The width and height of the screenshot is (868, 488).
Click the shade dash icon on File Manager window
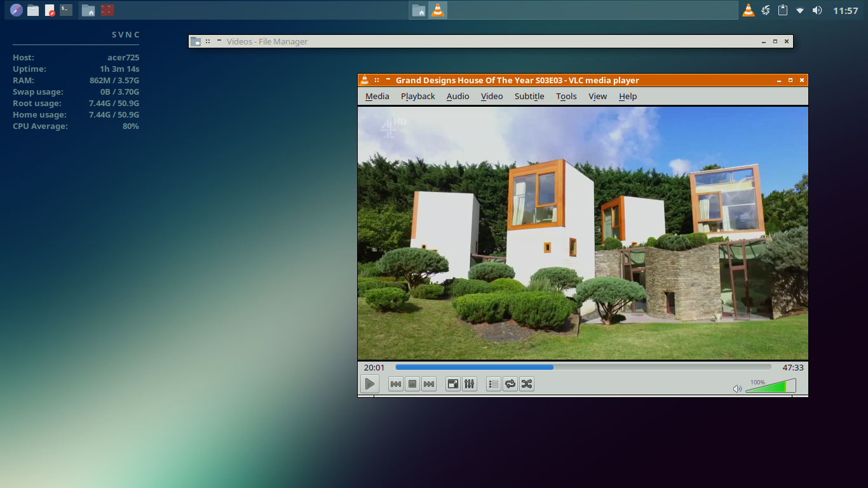(x=219, y=40)
